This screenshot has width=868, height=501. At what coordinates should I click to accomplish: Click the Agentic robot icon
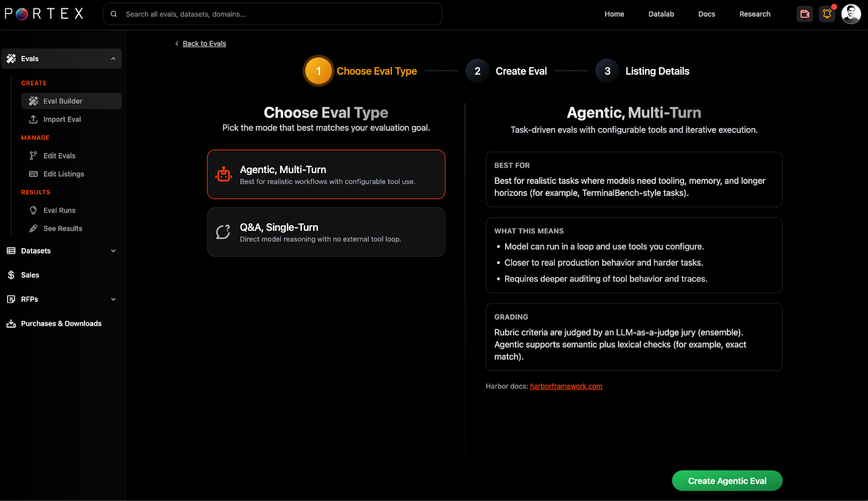(x=224, y=174)
